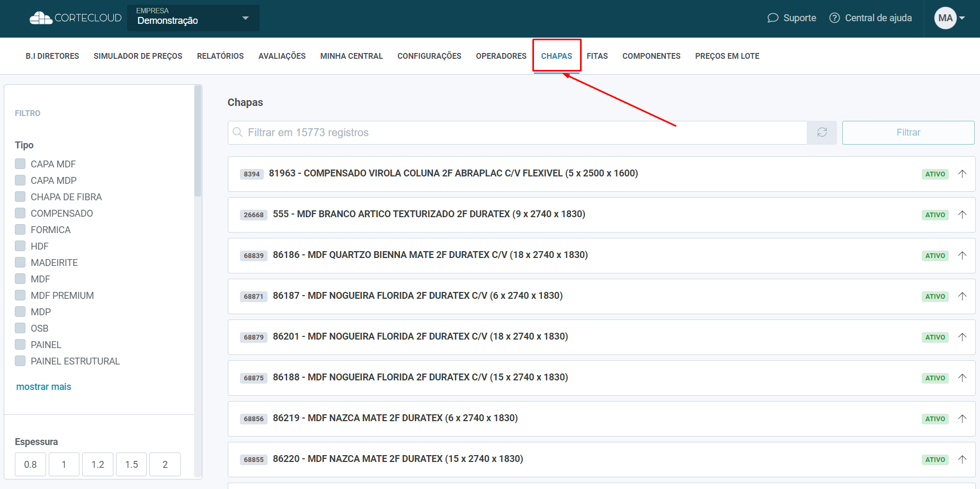The height and width of the screenshot is (489, 980).
Task: Select thickness 1 button
Action: pos(64,465)
